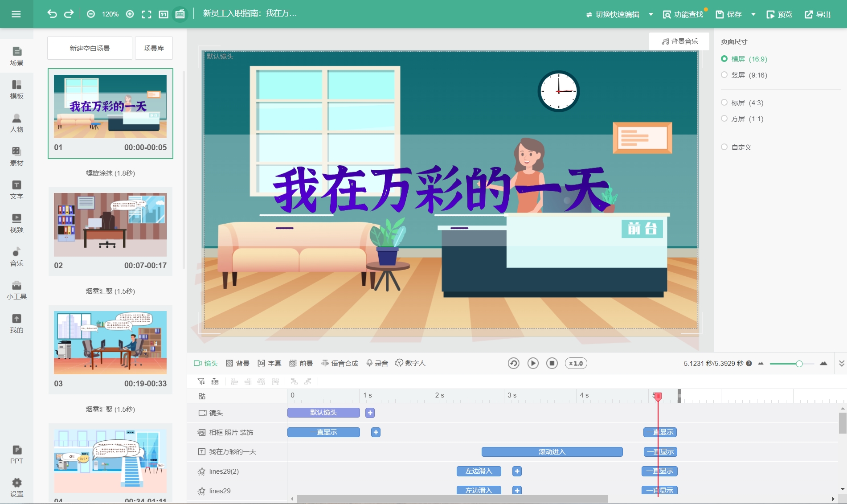
Task: Adjust the timeline zoom slider handle
Action: click(x=799, y=364)
